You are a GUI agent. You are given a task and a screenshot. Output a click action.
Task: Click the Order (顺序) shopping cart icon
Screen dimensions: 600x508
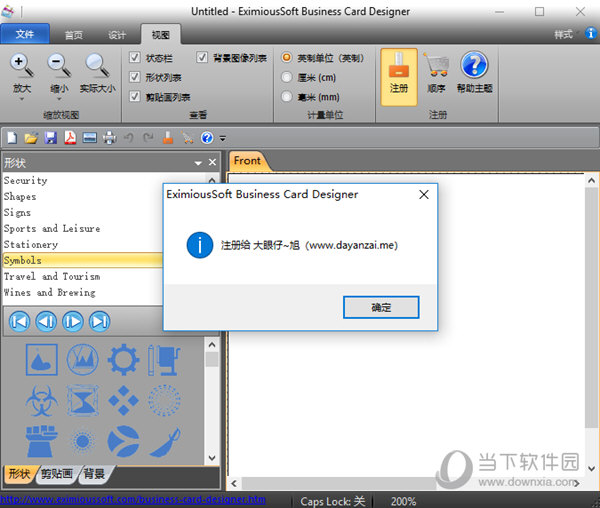[x=436, y=65]
